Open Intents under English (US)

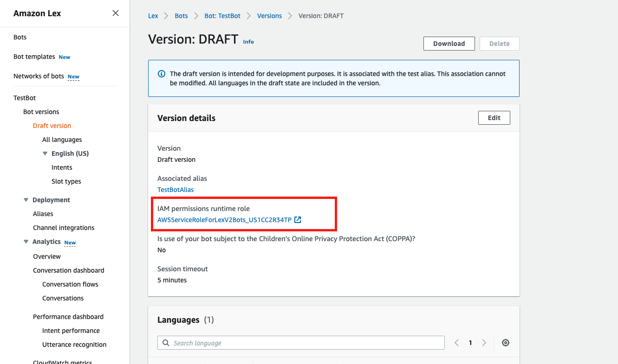coord(62,167)
